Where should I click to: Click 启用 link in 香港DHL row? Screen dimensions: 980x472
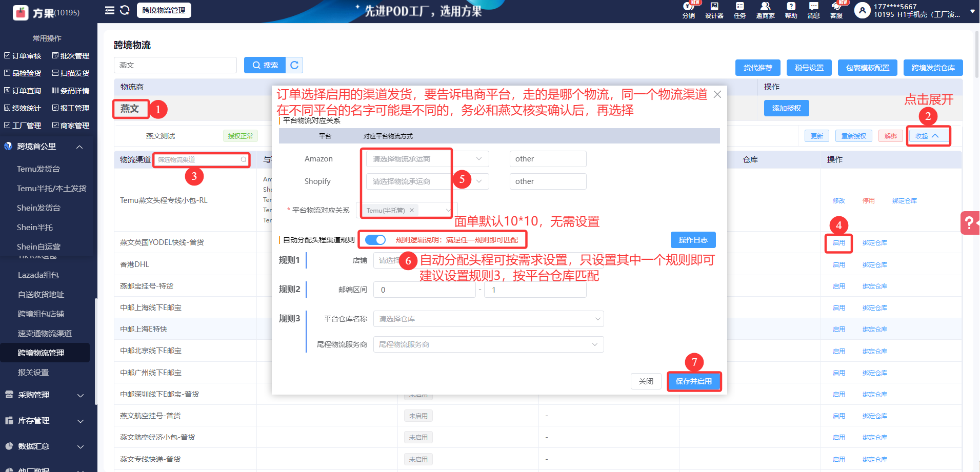839,265
